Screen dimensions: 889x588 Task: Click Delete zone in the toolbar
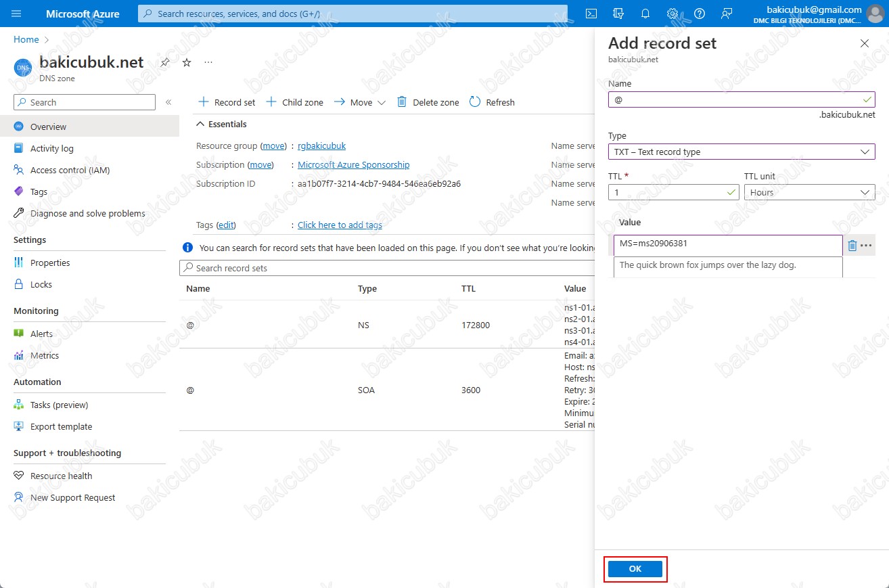click(428, 102)
